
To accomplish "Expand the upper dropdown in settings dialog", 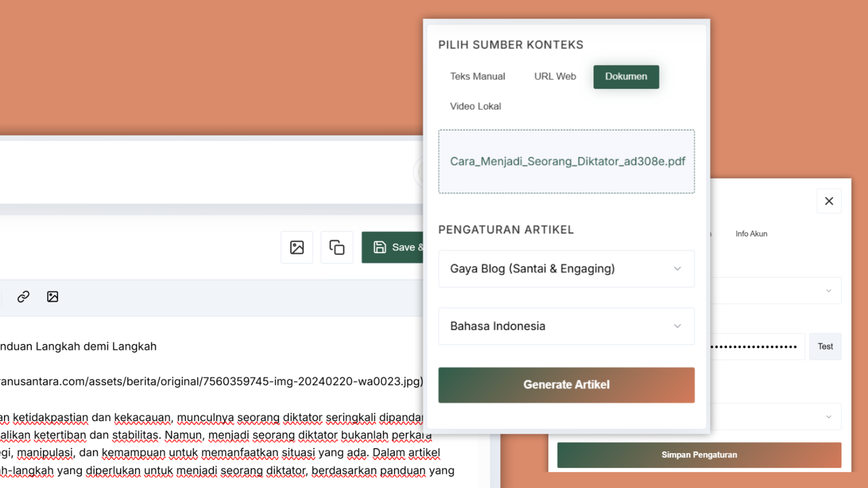I will [x=775, y=291].
